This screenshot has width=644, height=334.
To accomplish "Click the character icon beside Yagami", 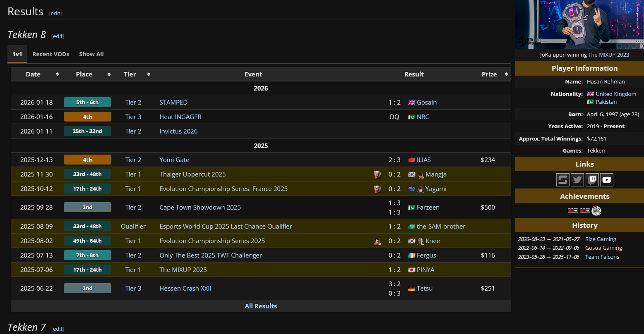I will 421,189.
